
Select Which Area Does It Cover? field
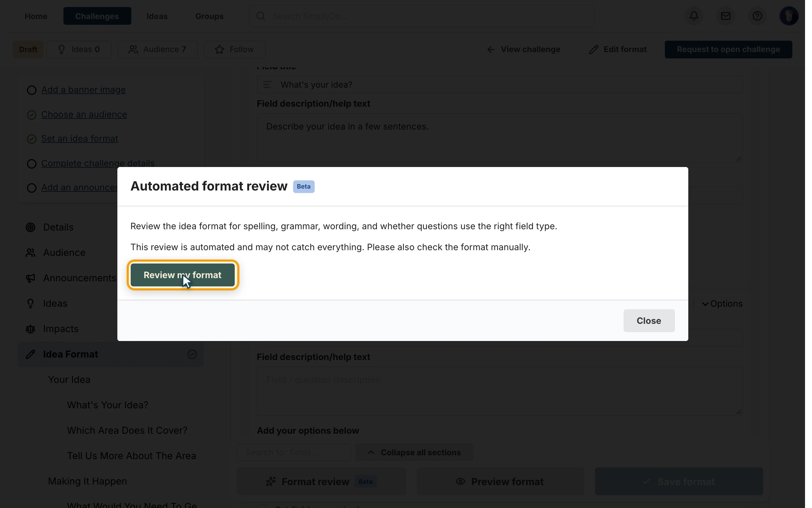127,431
